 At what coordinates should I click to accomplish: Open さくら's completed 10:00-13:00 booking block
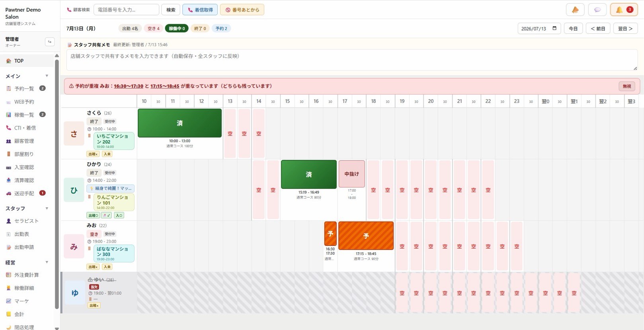pos(180,123)
